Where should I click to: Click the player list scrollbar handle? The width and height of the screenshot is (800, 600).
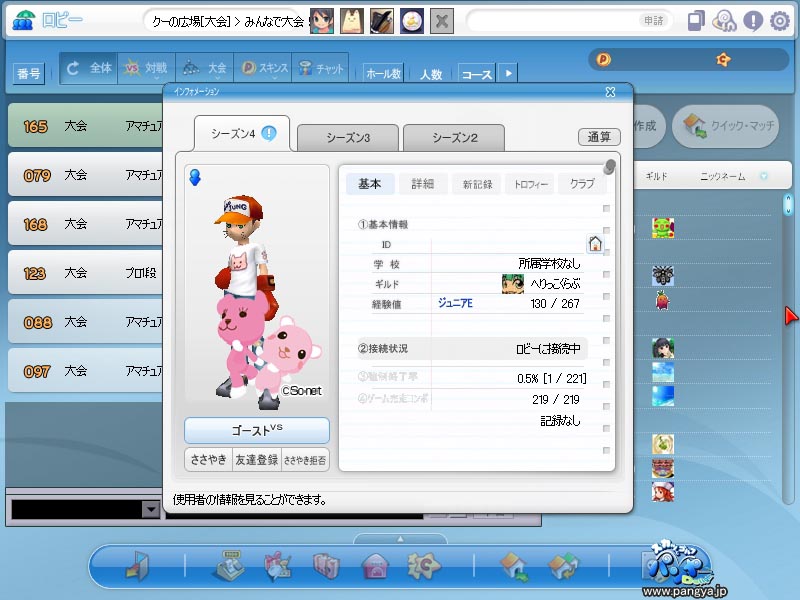pos(788,204)
